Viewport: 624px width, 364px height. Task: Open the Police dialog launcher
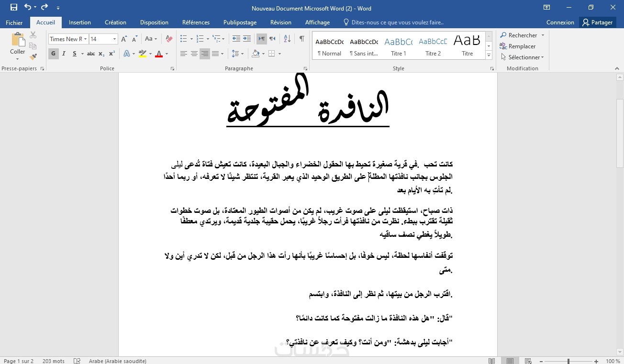pyautogui.click(x=172, y=69)
